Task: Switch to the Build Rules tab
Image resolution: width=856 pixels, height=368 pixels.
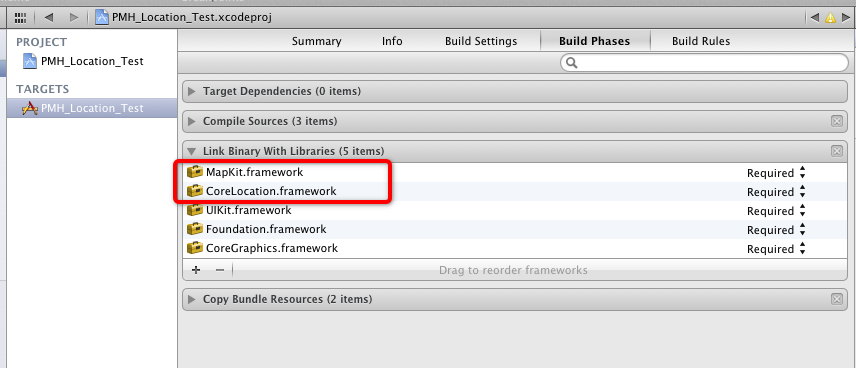Action: [x=700, y=41]
